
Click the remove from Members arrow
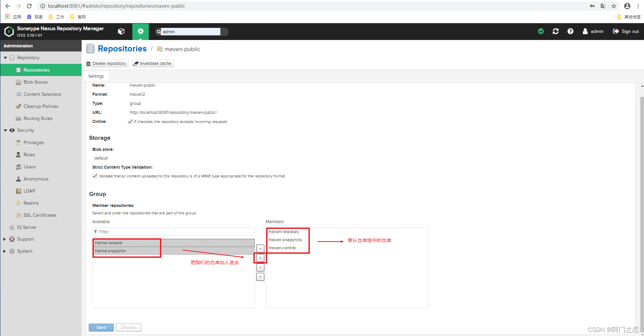(260, 267)
